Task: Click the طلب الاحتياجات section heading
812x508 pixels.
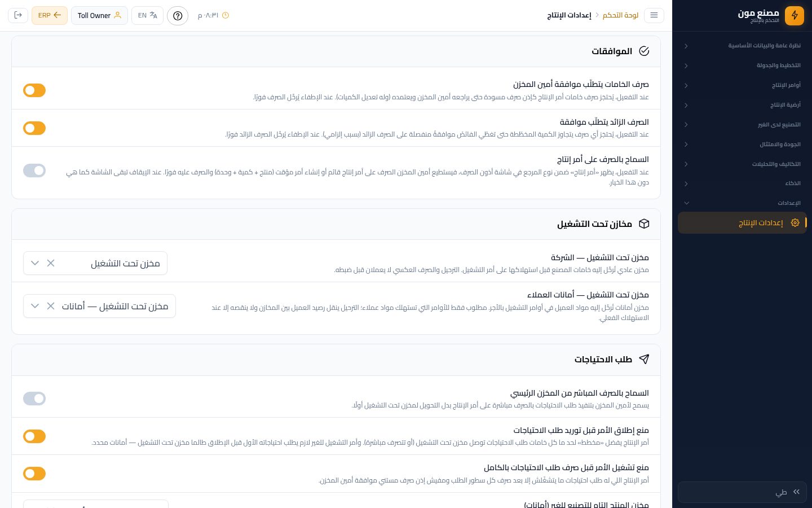Action: pyautogui.click(x=603, y=360)
